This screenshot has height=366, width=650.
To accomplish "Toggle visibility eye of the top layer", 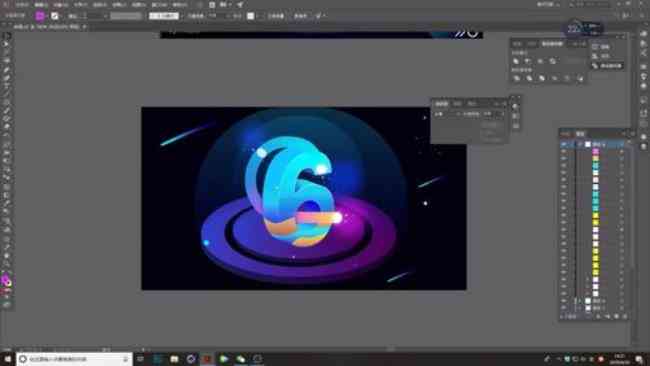I will 564,144.
